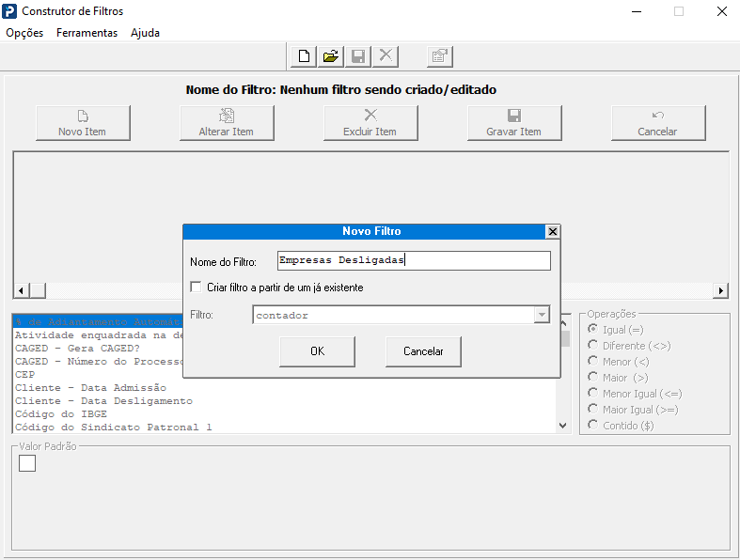
Task: Choose the Contido ($) operation
Action: (x=593, y=426)
